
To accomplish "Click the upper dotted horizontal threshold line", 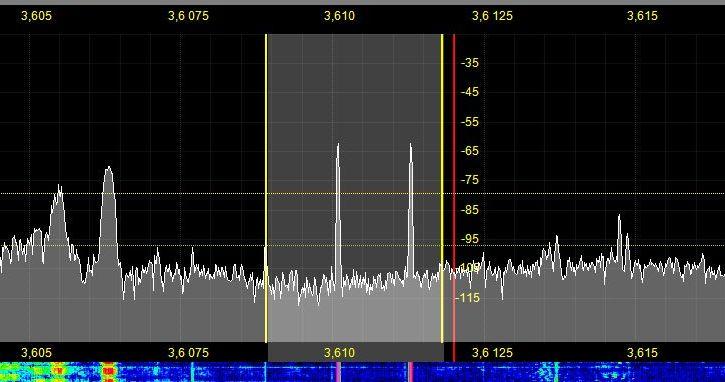I will click(x=362, y=194).
